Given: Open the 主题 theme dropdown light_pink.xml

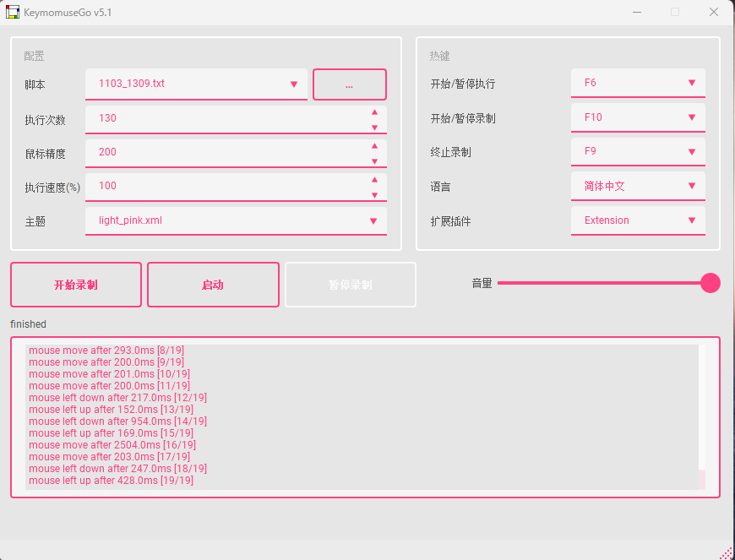Looking at the screenshot, I should (236, 220).
